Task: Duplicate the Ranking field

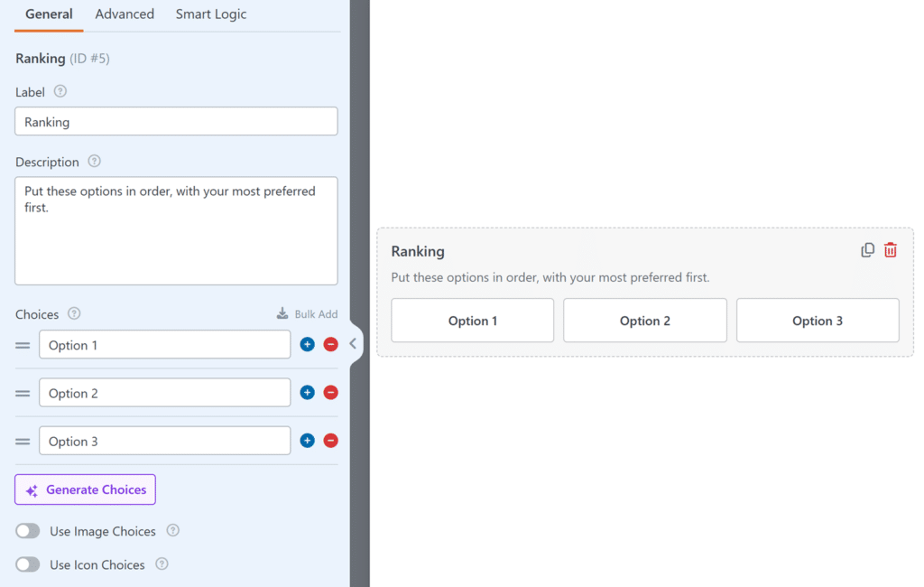Action: click(867, 250)
